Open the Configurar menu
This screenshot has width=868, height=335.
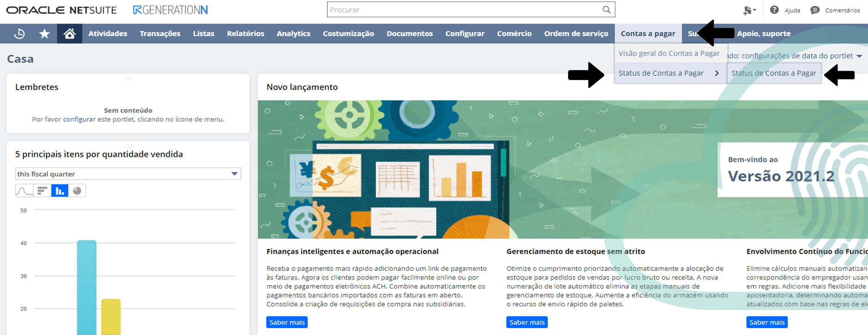pos(465,34)
